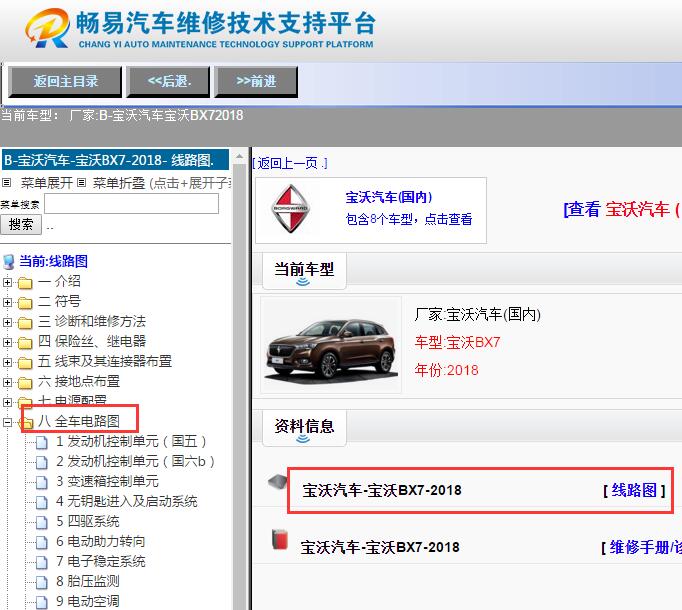This screenshot has height=610, width=682.
Task: Click the 年份:2018 text
Action: (446, 370)
